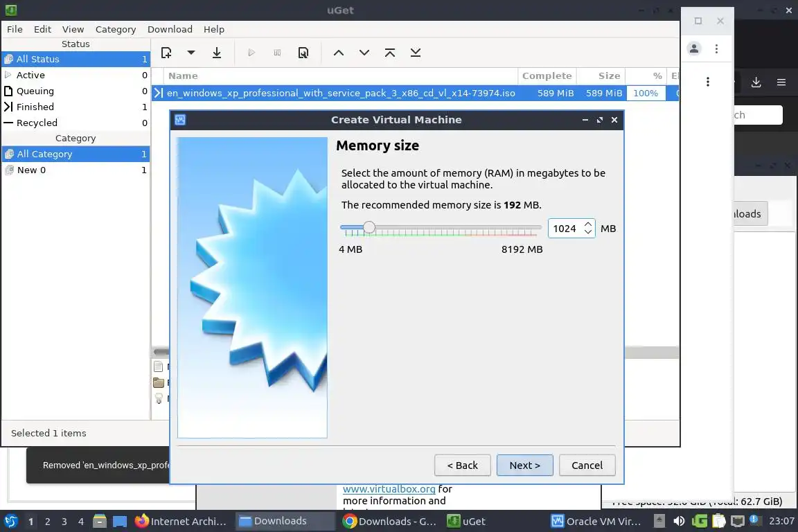Open the www.virtualbox.org link
Screen dimensions: 798x532
click(389, 489)
